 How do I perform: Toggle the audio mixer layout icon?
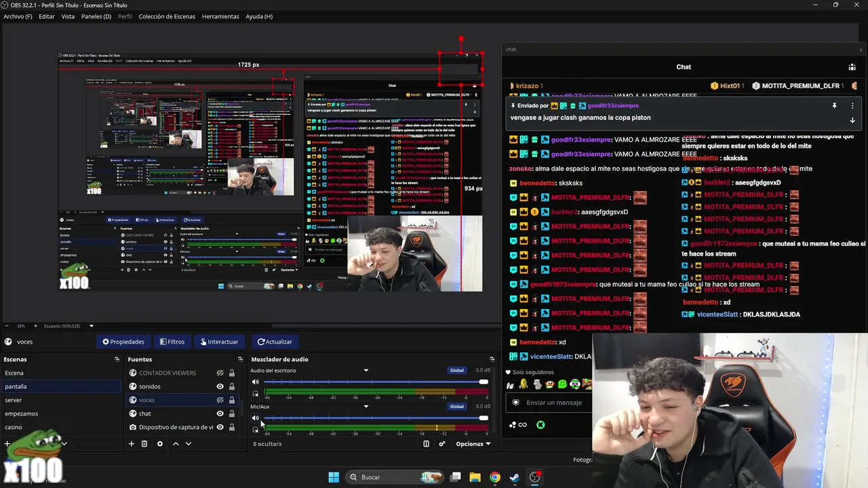click(426, 444)
